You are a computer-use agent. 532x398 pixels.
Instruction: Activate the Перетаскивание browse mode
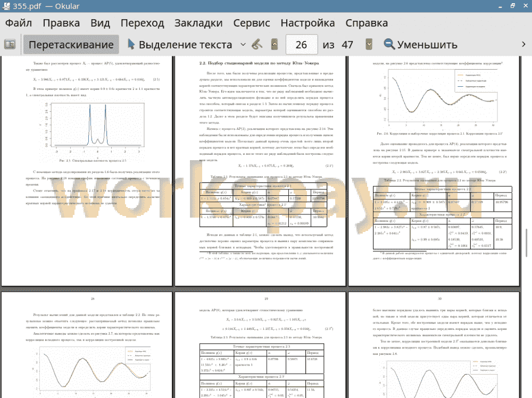tap(71, 45)
